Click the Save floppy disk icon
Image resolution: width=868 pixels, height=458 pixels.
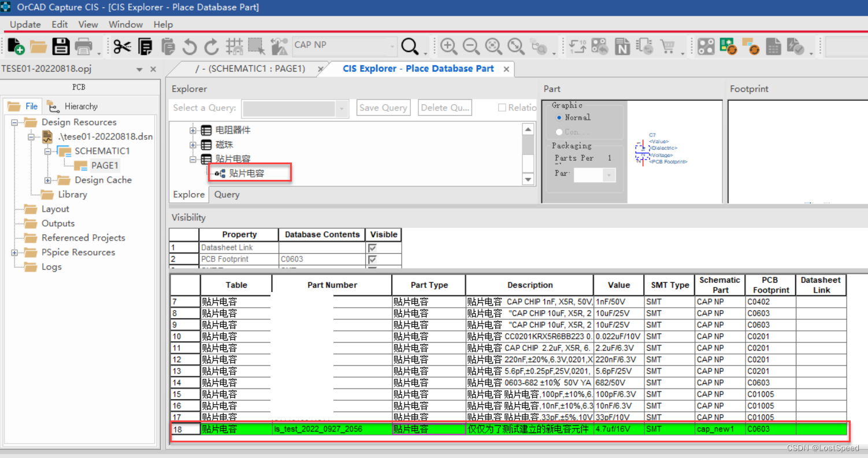pos(61,46)
